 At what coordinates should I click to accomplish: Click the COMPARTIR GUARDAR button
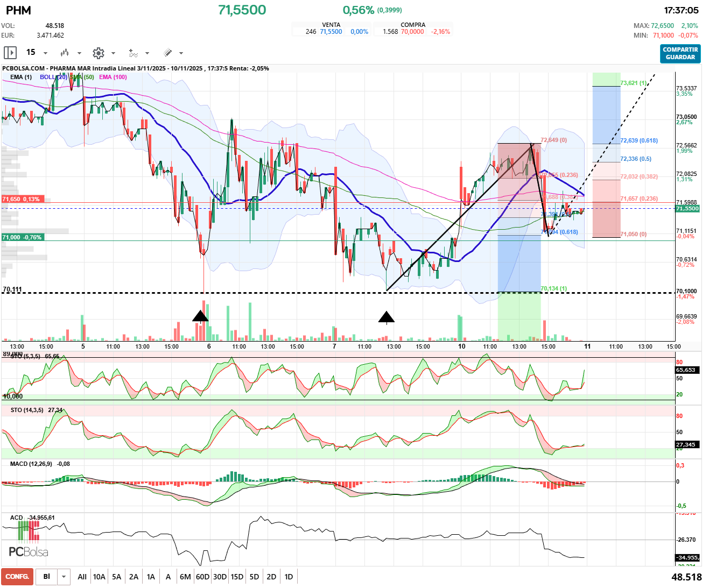680,53
